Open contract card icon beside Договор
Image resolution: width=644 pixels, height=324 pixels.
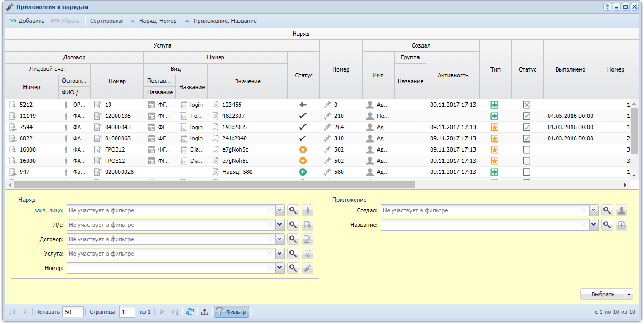point(308,239)
